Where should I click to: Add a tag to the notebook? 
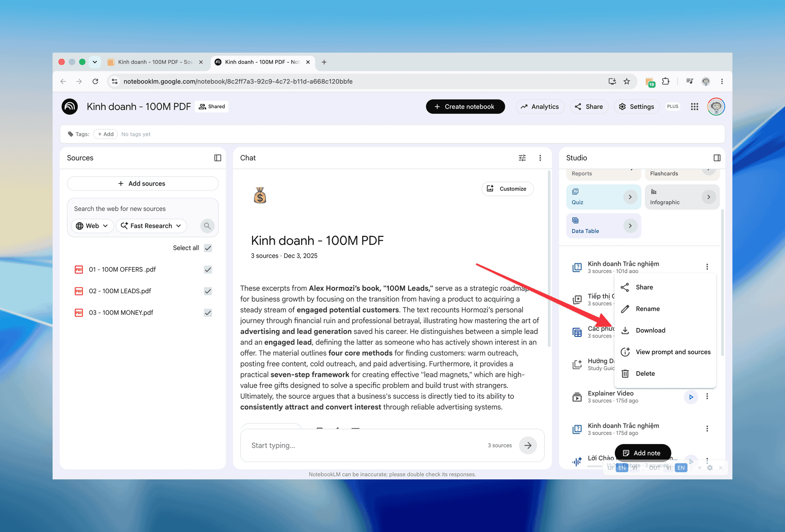[105, 134]
